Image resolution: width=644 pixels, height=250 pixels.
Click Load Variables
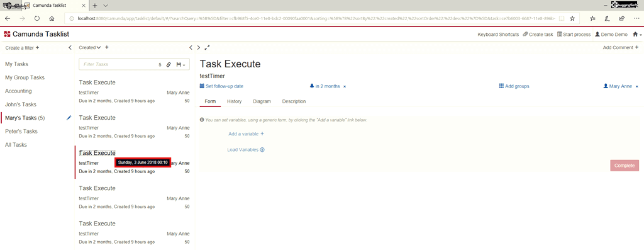click(246, 150)
